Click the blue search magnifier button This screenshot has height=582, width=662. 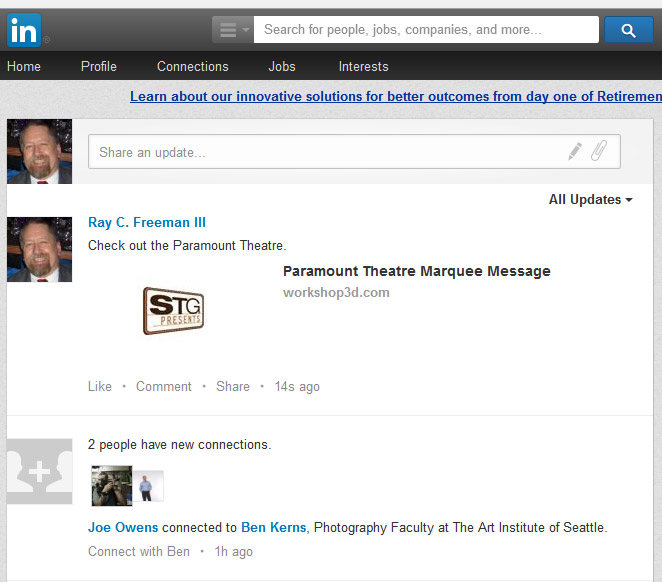tap(629, 30)
